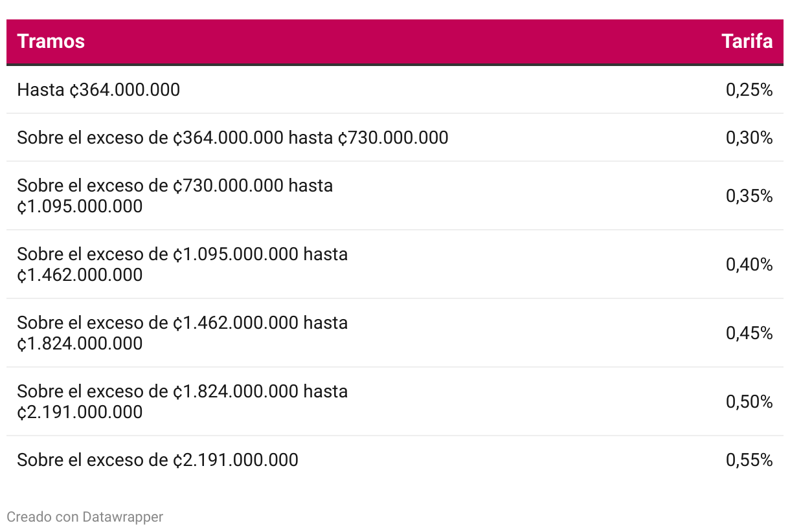Select the Hasta ₡364.000.000 row label
Viewport: 790px width, 532px height.
(x=98, y=90)
